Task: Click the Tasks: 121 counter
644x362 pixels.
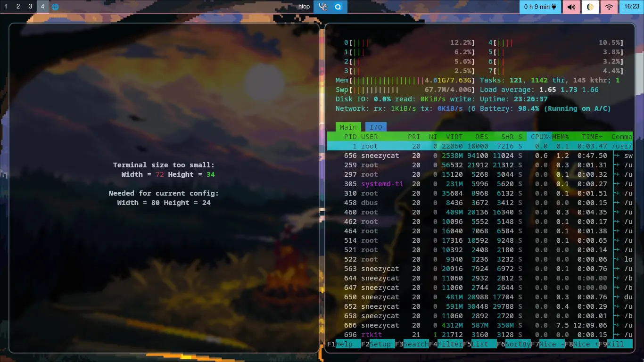Action: [x=501, y=80]
